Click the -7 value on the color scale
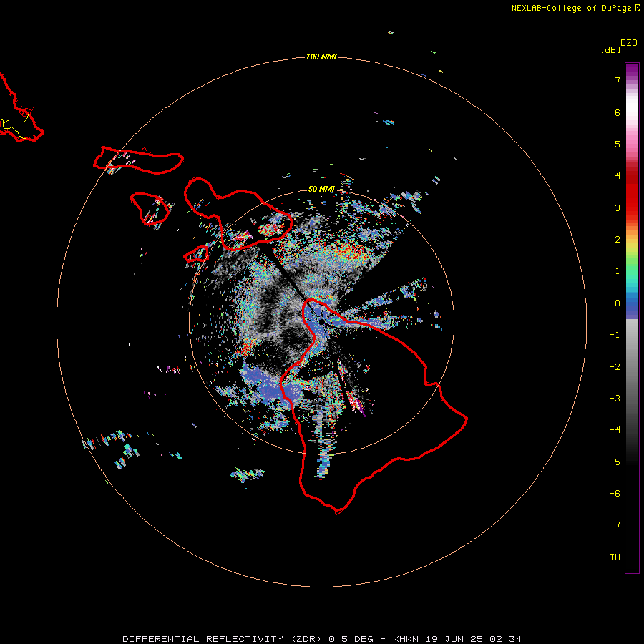This screenshot has width=644, height=644. (615, 525)
